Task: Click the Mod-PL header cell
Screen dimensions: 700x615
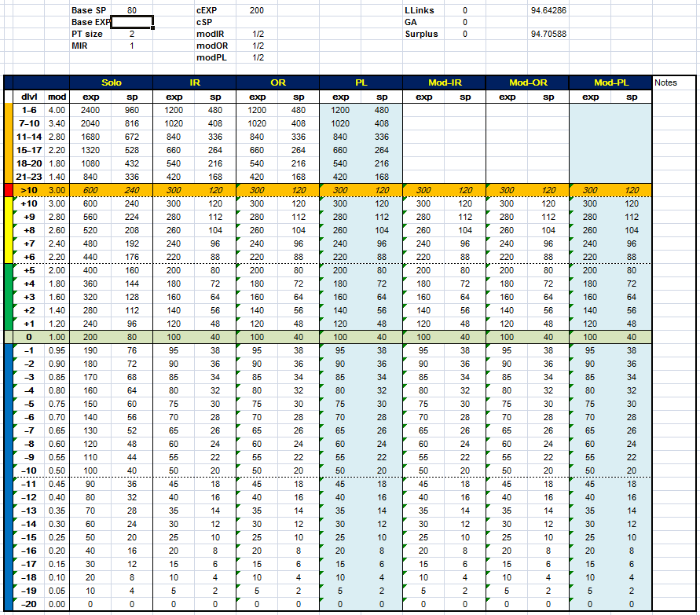Action: tap(610, 82)
